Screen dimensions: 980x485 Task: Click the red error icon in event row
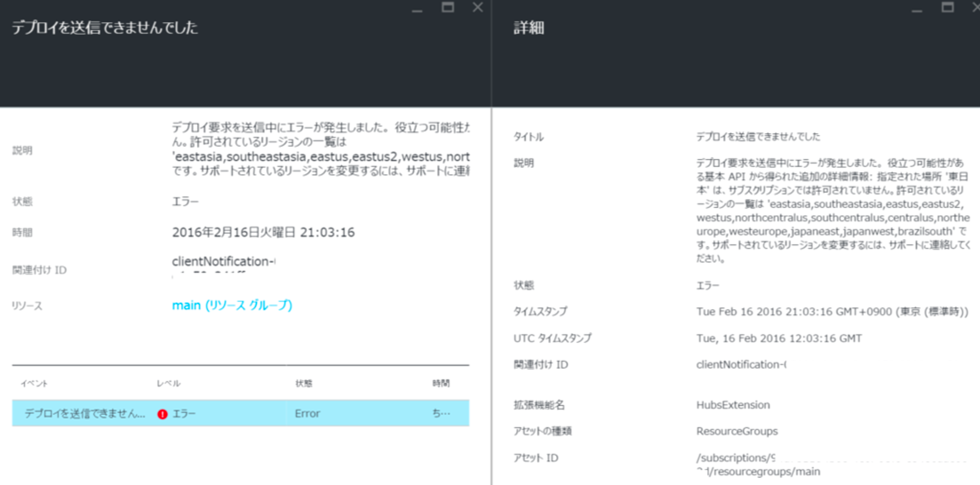click(162, 414)
